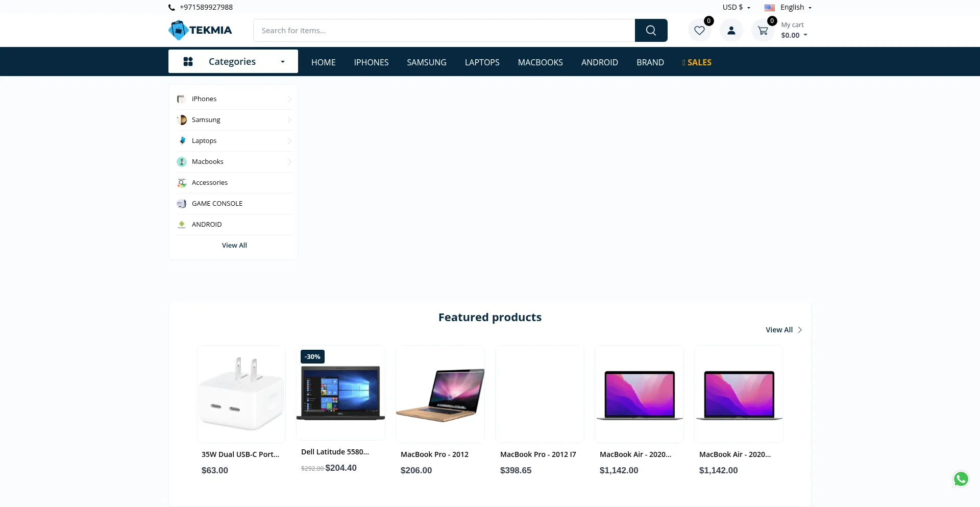
Task: Open the wishlist heart icon
Action: pyautogui.click(x=700, y=31)
